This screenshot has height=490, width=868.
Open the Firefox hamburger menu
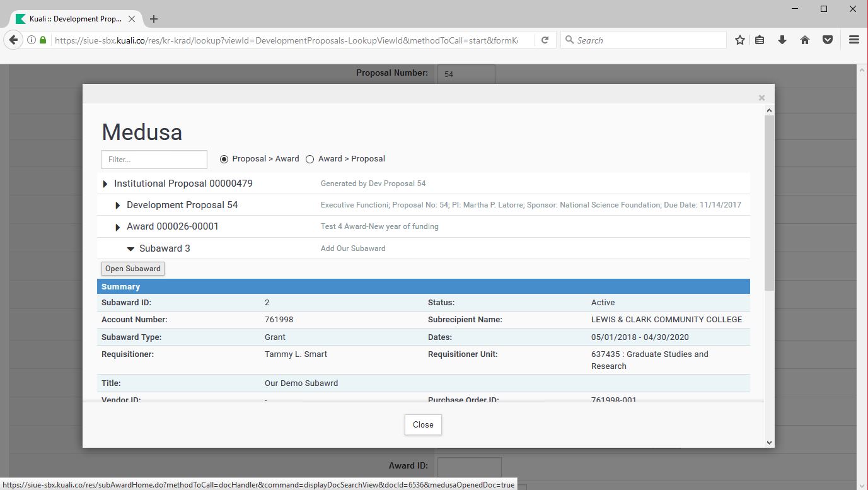pos(854,40)
